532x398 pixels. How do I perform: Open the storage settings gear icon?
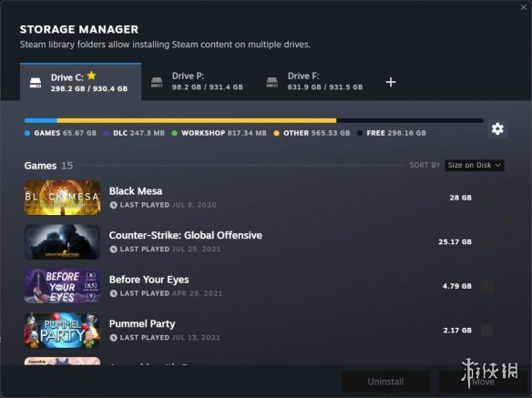pos(497,129)
